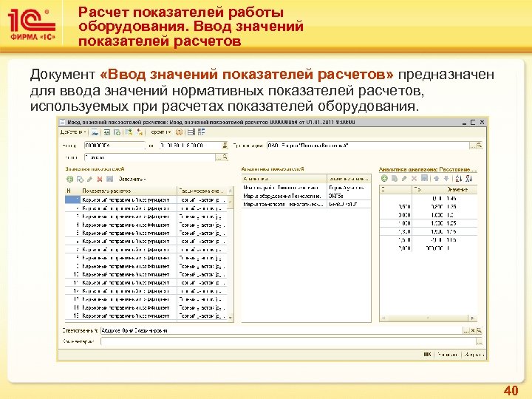The width and height of the screenshot is (532, 399).
Task: Click the move down arrow in Аналитика диапазона
Action: pyautogui.click(x=446, y=179)
